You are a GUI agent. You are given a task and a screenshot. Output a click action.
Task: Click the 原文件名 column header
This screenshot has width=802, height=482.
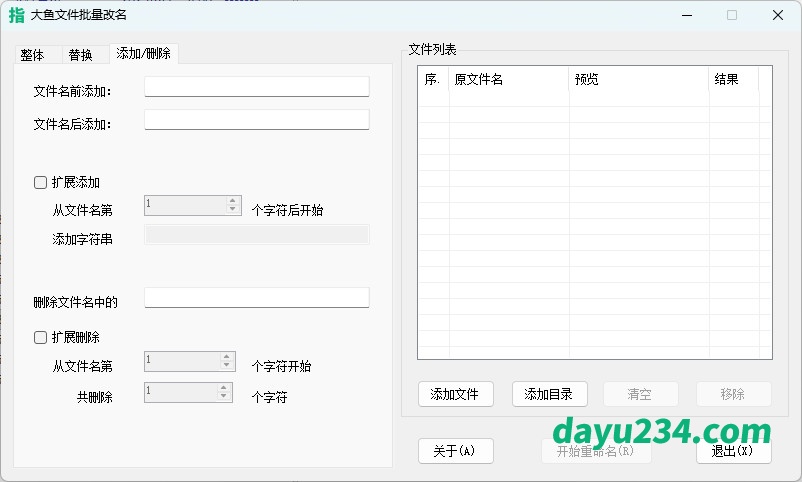coord(508,80)
